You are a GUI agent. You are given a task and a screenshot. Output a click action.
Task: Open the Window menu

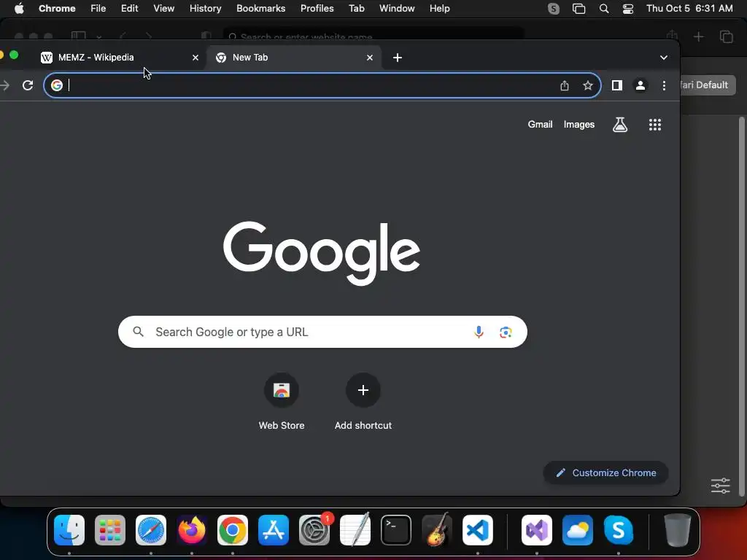point(397,9)
